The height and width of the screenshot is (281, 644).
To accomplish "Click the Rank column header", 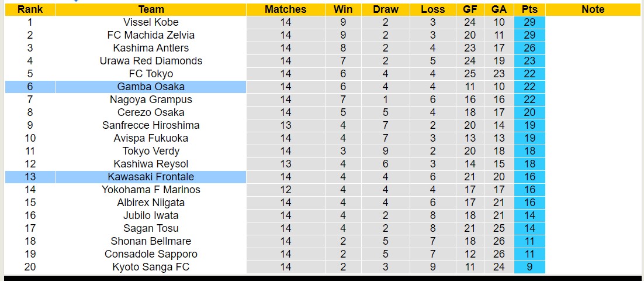I will (30, 9).
